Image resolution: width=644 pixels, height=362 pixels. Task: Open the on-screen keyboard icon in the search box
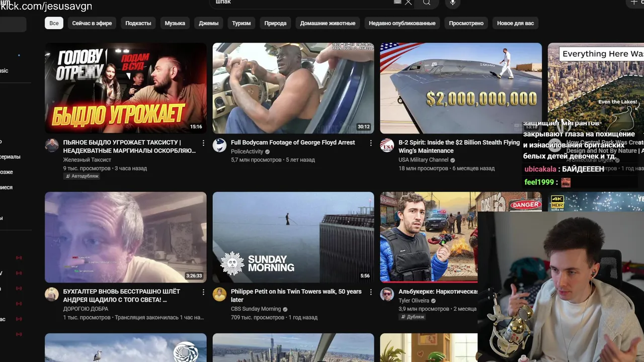click(397, 2)
